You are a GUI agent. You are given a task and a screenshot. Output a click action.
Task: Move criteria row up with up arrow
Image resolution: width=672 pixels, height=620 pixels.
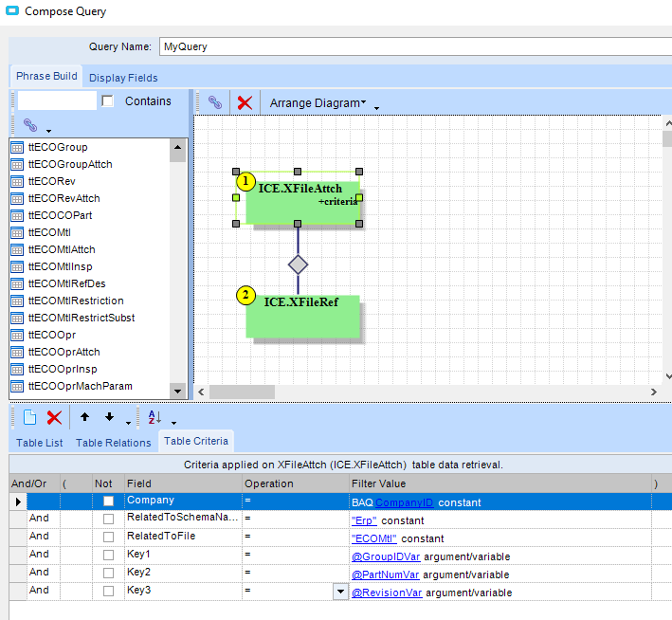[85, 417]
